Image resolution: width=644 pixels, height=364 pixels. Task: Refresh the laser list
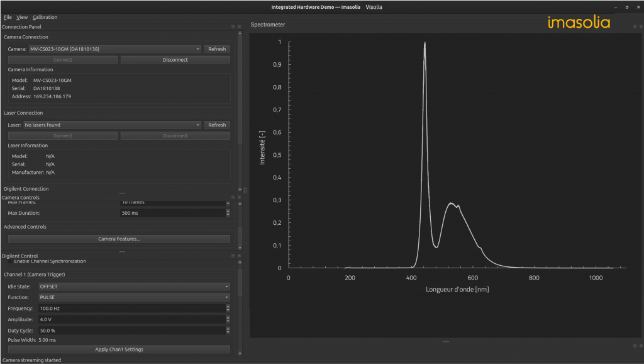217,125
